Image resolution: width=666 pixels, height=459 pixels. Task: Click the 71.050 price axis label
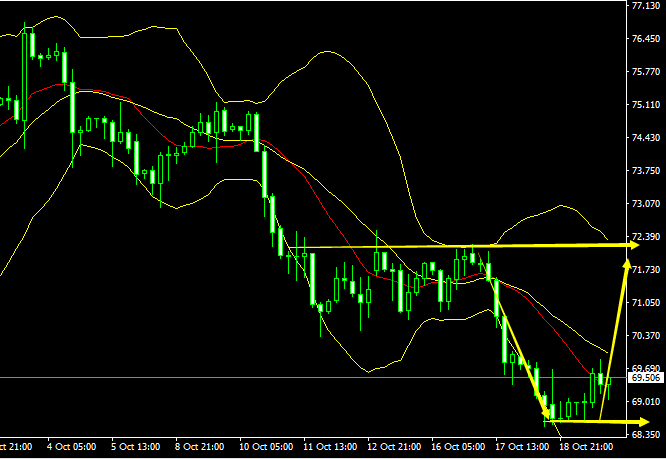click(646, 302)
